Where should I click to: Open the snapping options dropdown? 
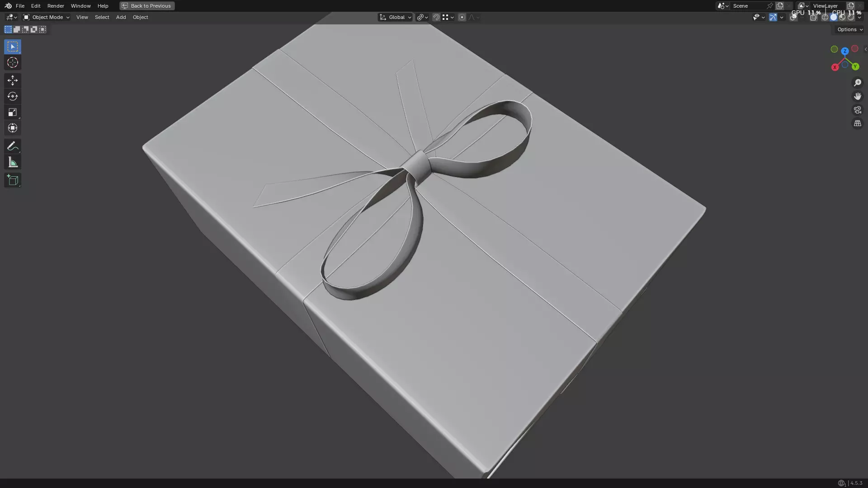click(448, 17)
